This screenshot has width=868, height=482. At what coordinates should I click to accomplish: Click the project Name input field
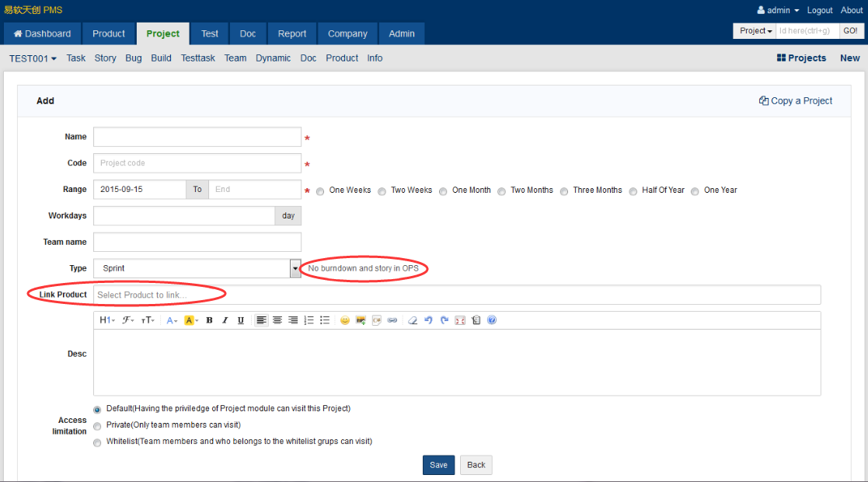tap(197, 137)
